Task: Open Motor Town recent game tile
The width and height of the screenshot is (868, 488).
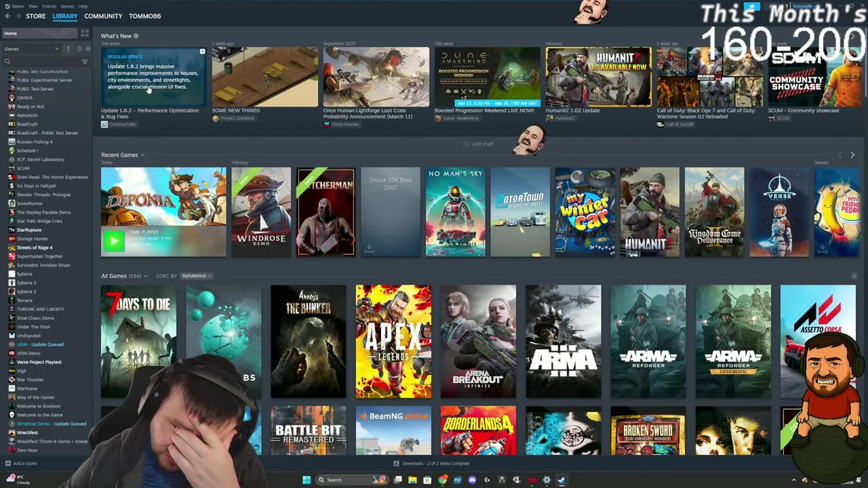Action: pyautogui.click(x=520, y=212)
